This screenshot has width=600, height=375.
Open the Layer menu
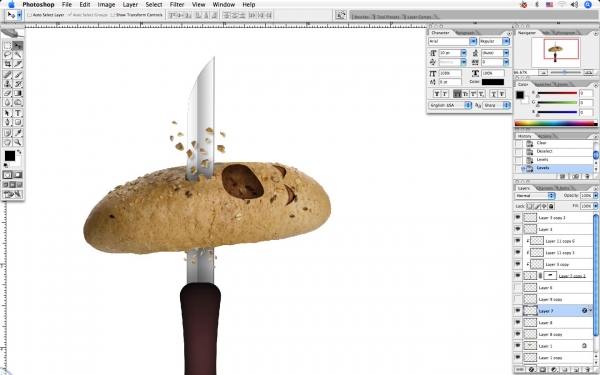click(x=130, y=5)
